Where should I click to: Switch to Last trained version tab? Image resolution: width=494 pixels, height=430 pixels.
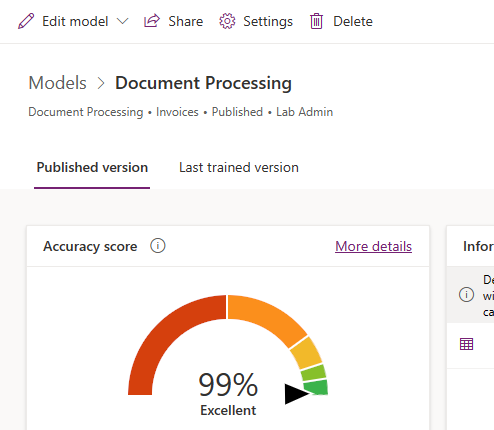[x=239, y=167]
